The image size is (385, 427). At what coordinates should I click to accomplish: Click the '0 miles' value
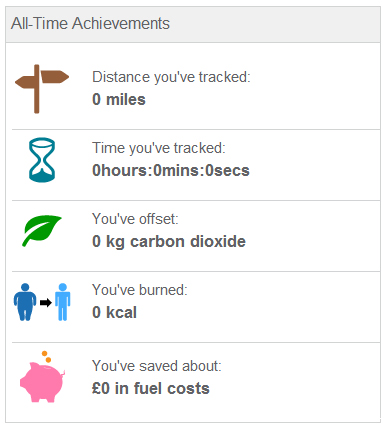(119, 99)
